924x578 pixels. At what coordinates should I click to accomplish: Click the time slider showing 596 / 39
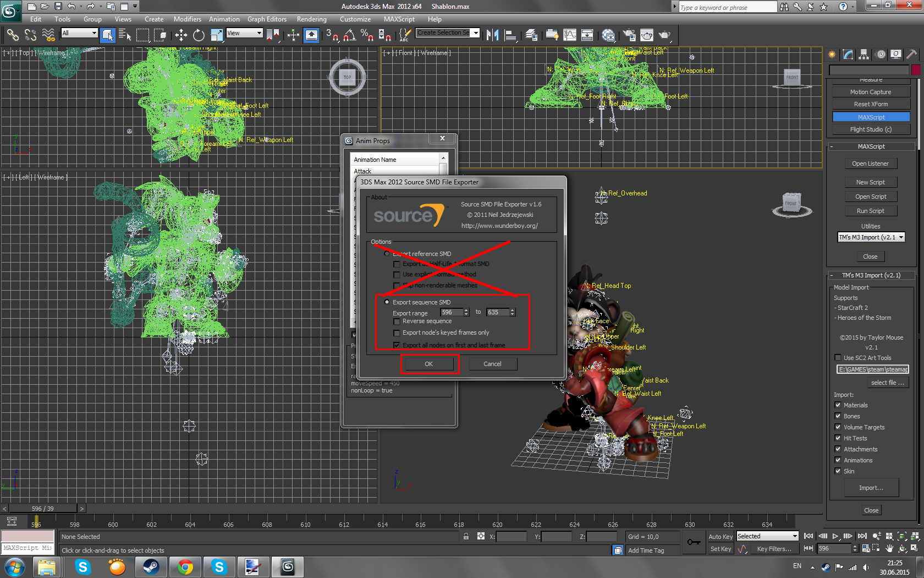coord(43,509)
